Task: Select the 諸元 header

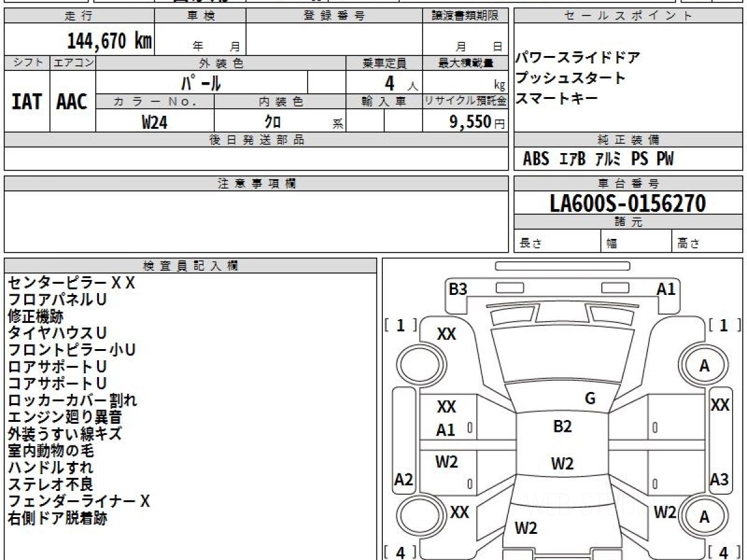Action: [x=628, y=222]
